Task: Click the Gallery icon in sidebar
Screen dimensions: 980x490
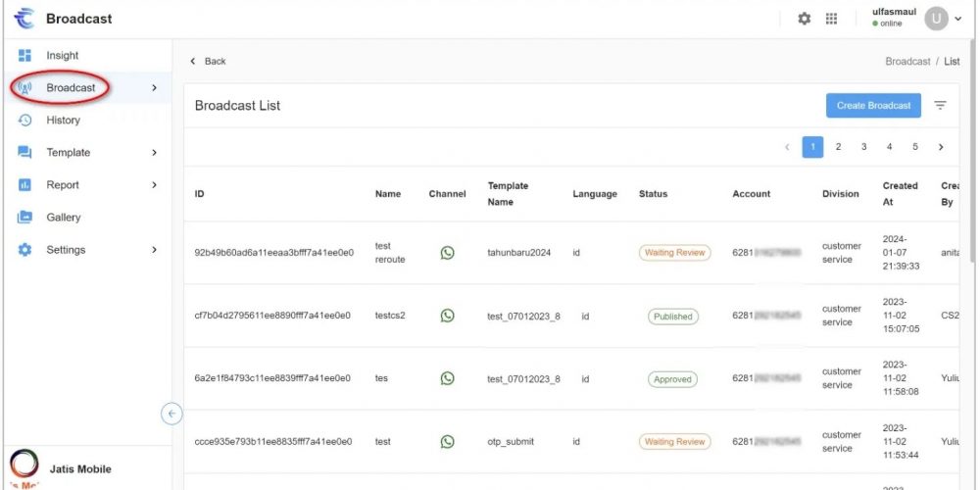Action: click(25, 218)
